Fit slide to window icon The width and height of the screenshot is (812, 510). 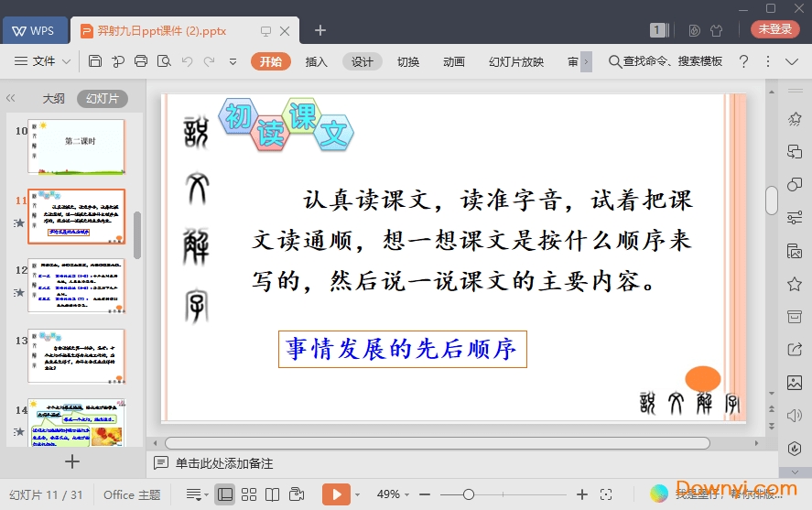pyautogui.click(x=606, y=494)
